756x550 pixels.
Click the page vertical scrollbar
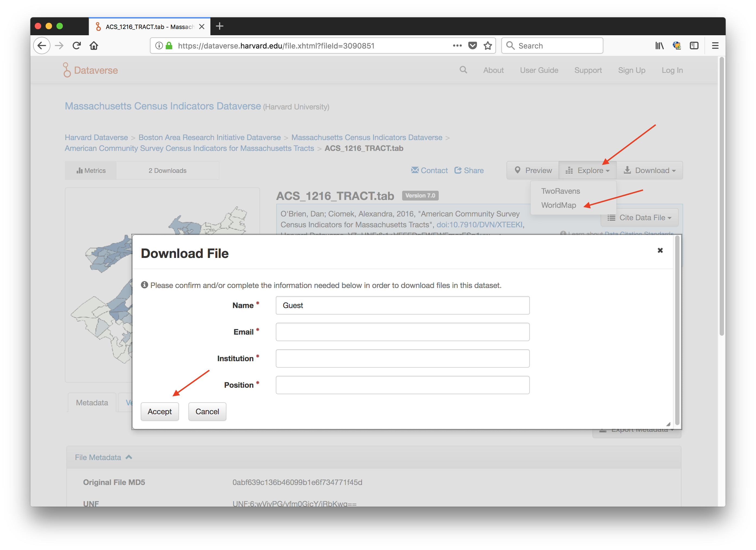point(722,196)
